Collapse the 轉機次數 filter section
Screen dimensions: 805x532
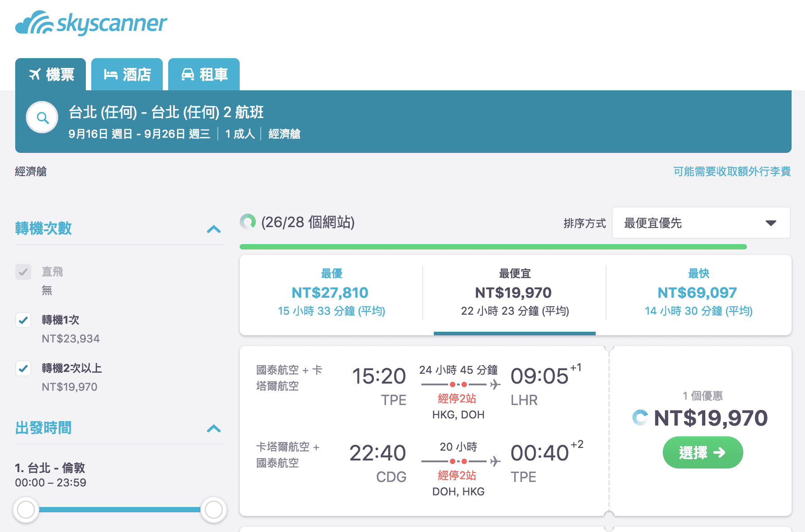214,229
